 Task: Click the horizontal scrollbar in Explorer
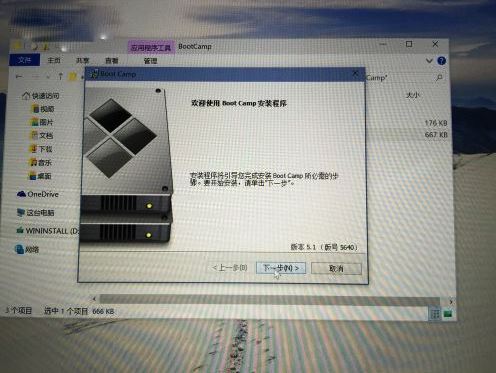[269, 299]
